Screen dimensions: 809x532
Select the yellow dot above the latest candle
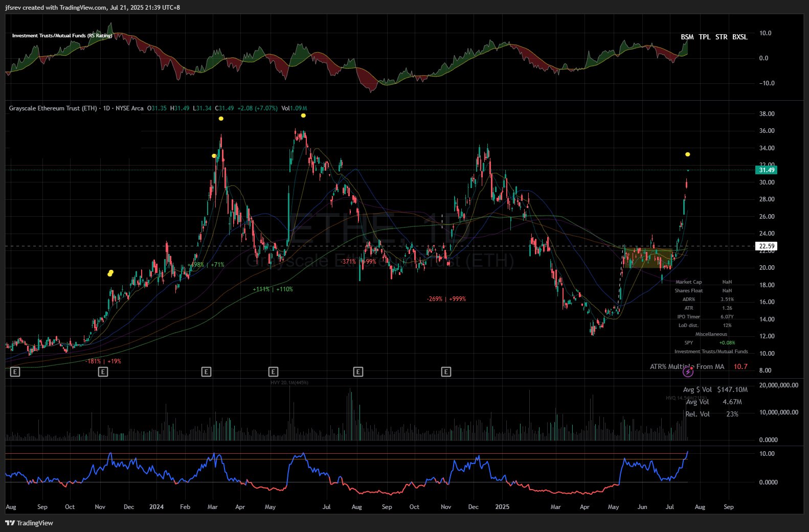(688, 154)
